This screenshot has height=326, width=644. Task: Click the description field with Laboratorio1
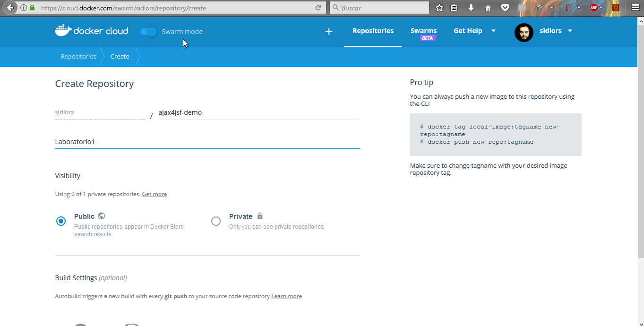click(x=207, y=142)
